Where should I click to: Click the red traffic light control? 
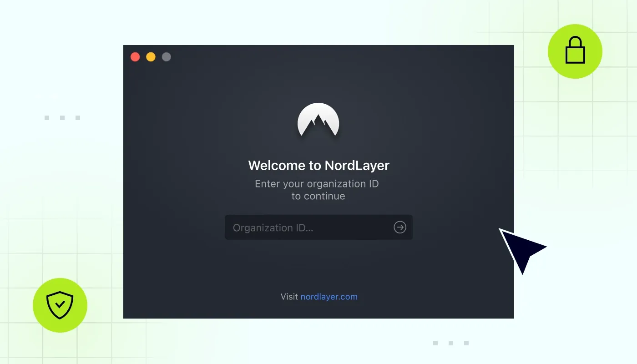point(135,56)
